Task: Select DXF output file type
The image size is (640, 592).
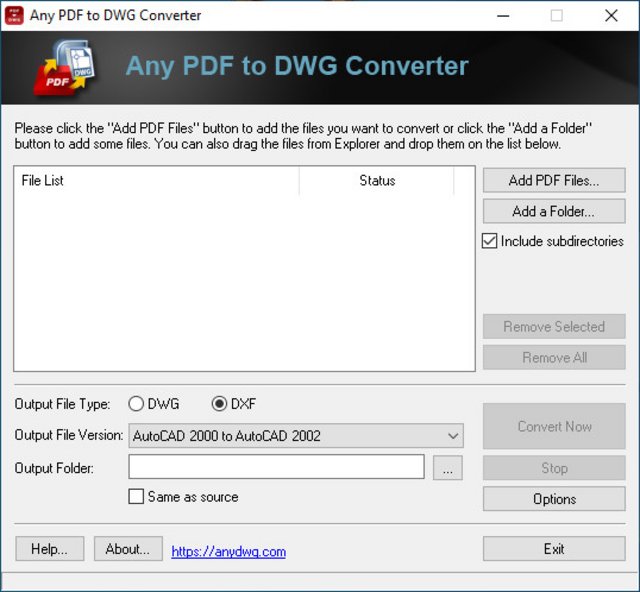Action: click(x=219, y=404)
